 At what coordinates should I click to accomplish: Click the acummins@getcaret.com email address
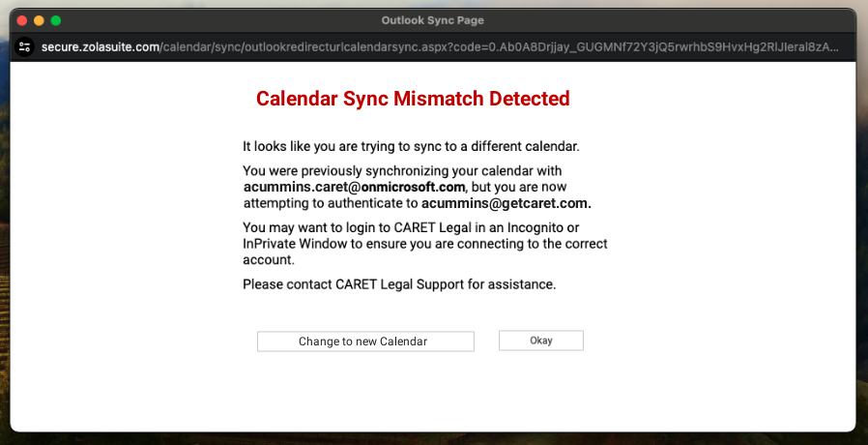tap(506, 203)
